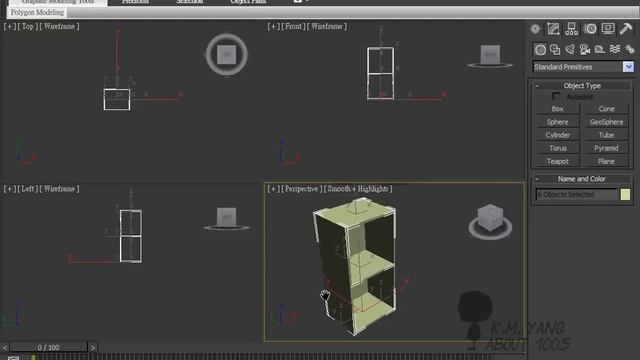Open the object color swatch
Image resolution: width=640 pixels, height=360 pixels.
click(x=625, y=194)
